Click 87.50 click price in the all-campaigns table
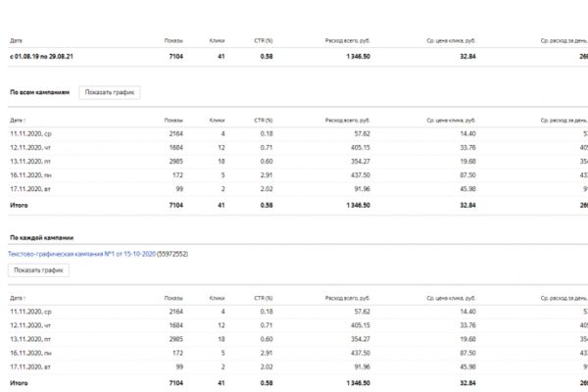This screenshot has height=392, width=588. coord(468,175)
